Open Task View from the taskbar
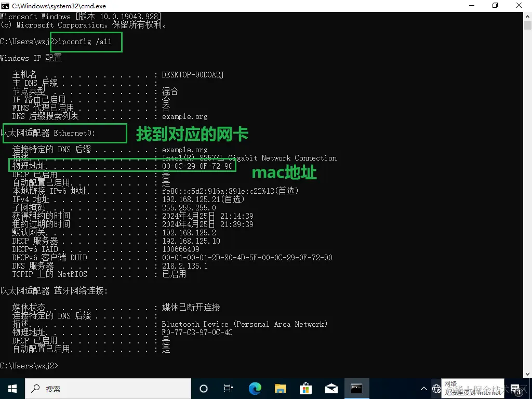Screen dimensions: 532x399 click(229, 389)
